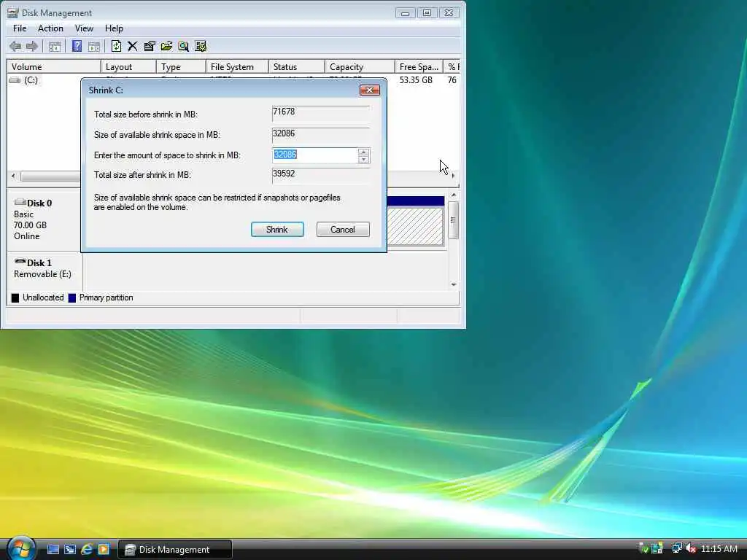Click the volume list right scroll arrow
The width and height of the screenshot is (747, 560).
pyautogui.click(x=453, y=176)
